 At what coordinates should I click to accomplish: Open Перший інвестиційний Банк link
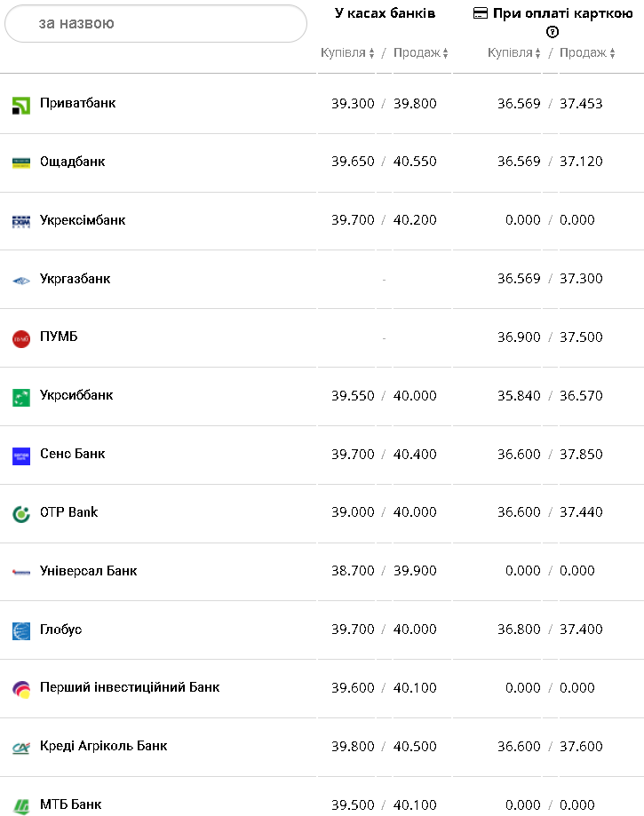click(130, 687)
